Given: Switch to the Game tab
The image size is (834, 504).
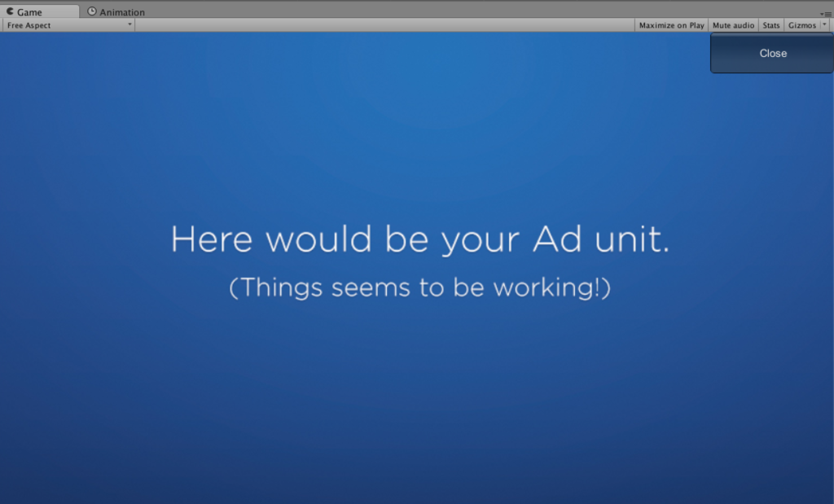Looking at the screenshot, I should click(39, 11).
